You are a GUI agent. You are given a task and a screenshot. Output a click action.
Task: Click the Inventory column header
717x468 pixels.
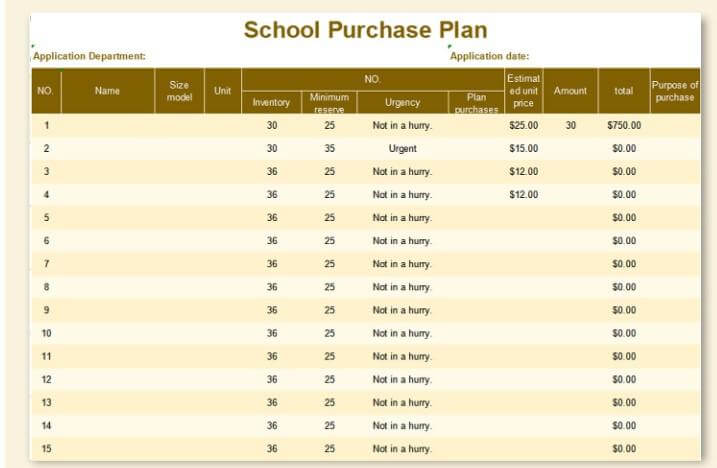pyautogui.click(x=271, y=102)
